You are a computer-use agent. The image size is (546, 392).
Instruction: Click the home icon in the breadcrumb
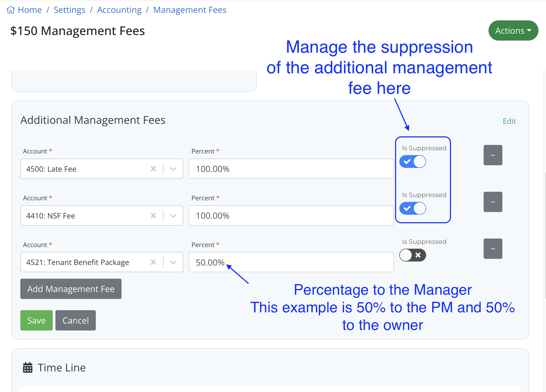(11, 10)
